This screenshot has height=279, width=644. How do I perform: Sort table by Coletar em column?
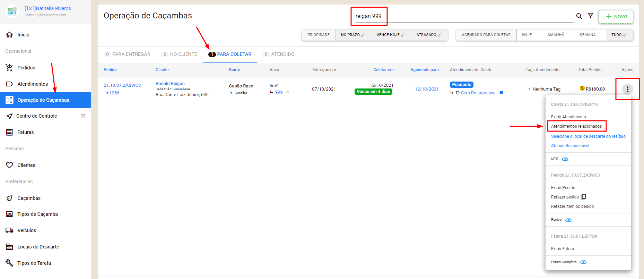[383, 70]
